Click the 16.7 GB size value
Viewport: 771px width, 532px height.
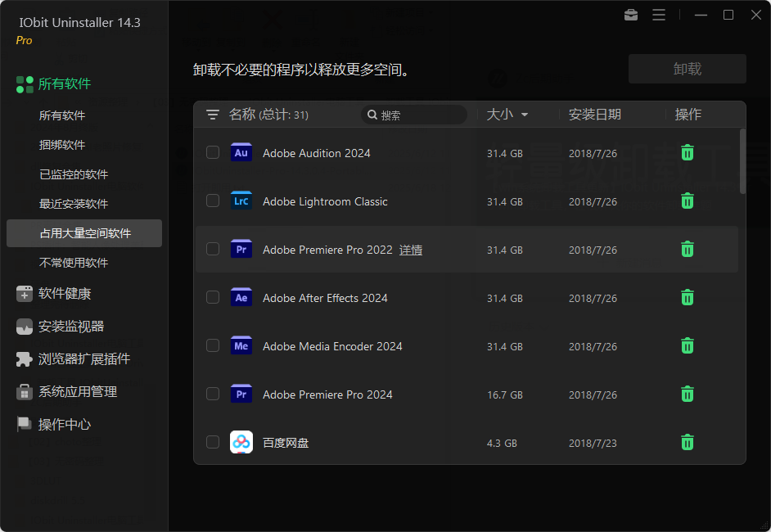(x=505, y=394)
